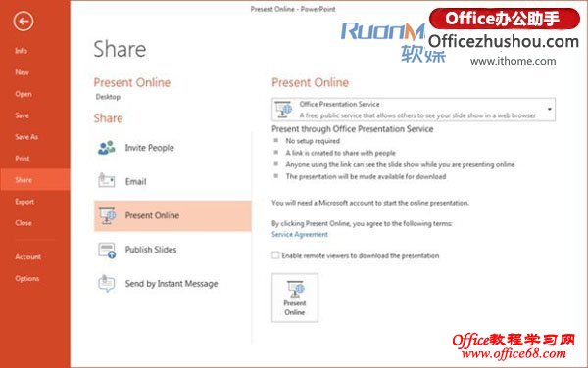Click Save in the left menu
588x368 pixels.
click(22, 115)
